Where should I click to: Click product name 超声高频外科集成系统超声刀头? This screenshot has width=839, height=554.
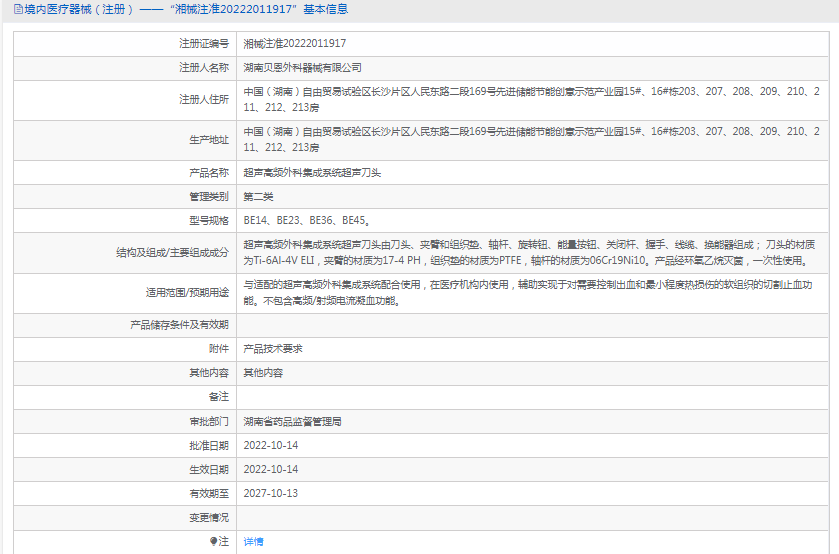click(312, 172)
